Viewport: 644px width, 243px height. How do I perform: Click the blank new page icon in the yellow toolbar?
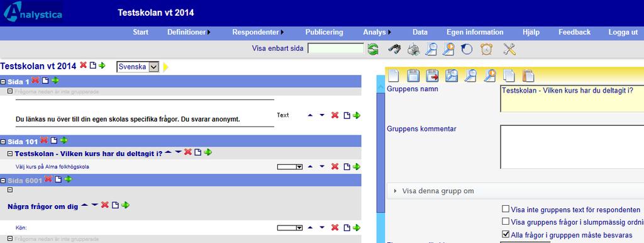coord(394,76)
